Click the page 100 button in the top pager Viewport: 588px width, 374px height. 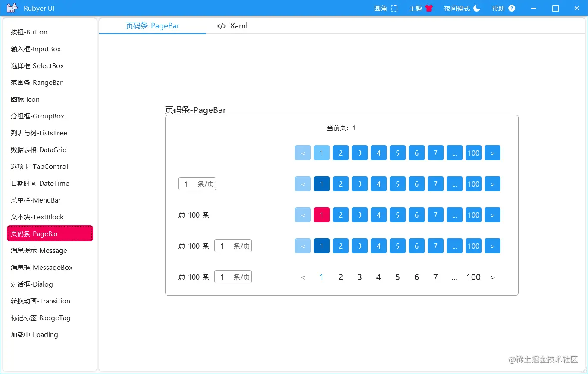pyautogui.click(x=473, y=153)
